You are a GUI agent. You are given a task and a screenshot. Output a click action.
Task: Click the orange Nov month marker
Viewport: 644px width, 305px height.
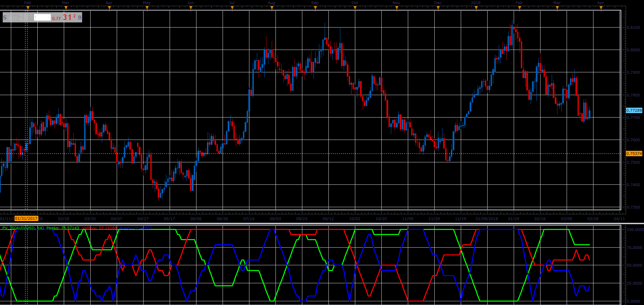coord(397,8)
